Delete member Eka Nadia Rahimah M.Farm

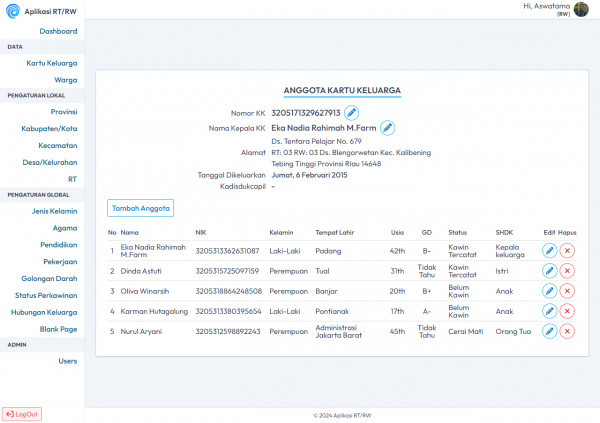pyautogui.click(x=567, y=251)
